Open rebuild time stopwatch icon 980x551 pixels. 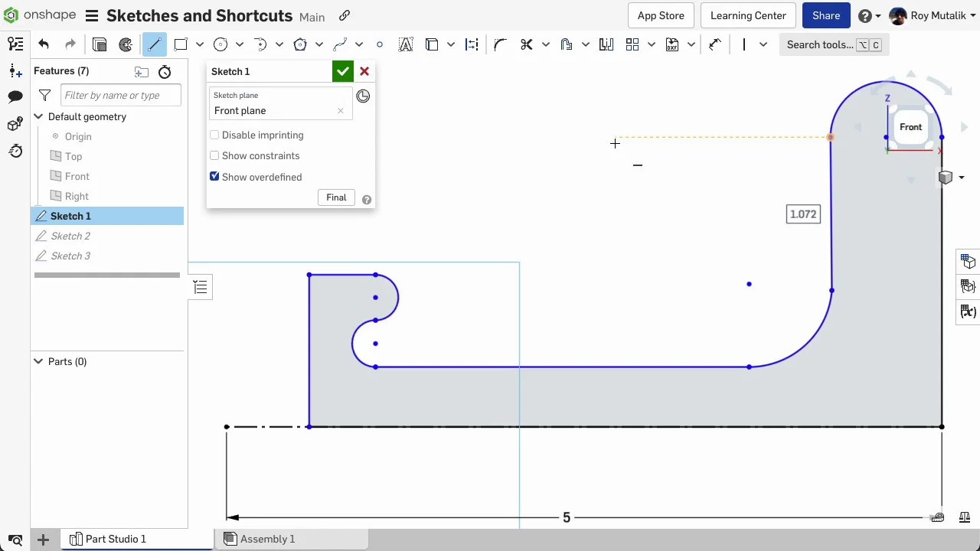click(x=165, y=72)
